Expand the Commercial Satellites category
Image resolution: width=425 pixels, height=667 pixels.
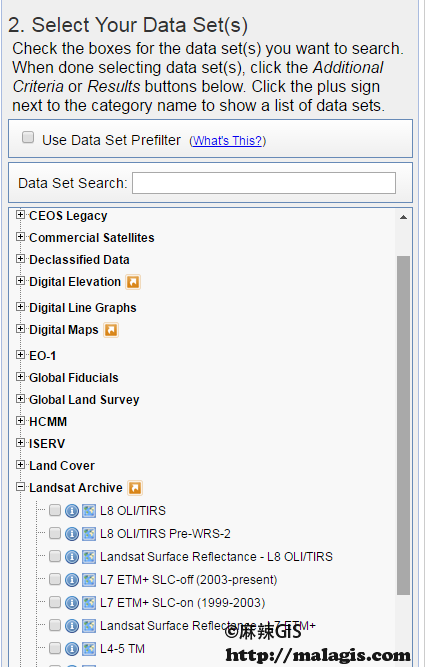(x=20, y=237)
